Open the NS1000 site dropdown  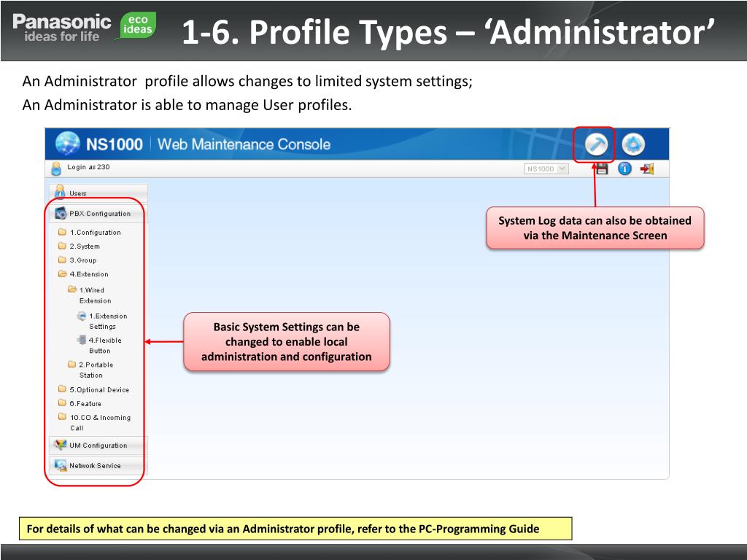(x=546, y=168)
